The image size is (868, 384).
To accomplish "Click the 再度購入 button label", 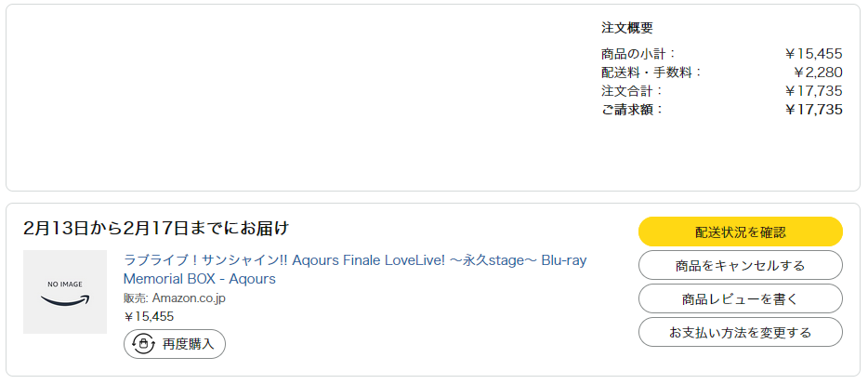I will click(188, 344).
